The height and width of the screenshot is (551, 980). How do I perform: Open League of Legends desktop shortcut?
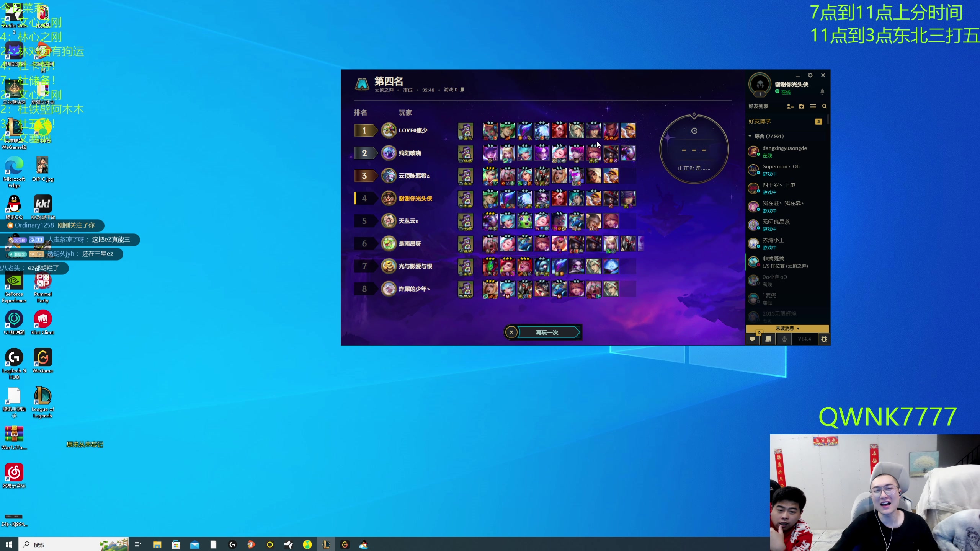point(42,402)
